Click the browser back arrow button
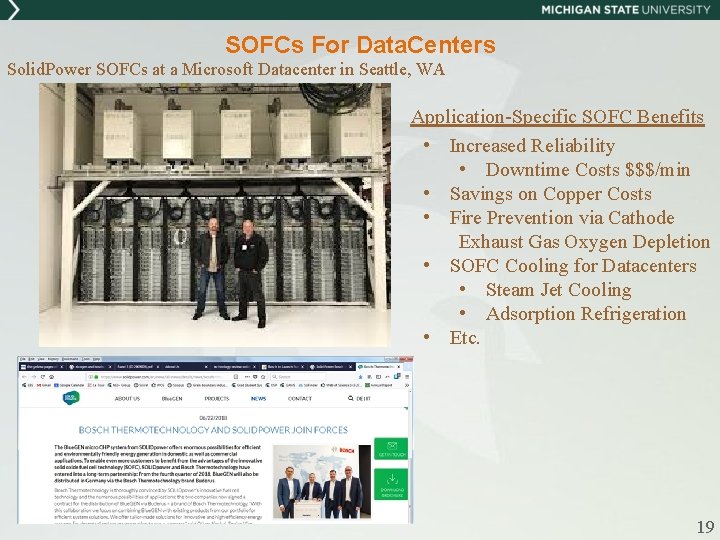This screenshot has width=720, height=540. [24, 377]
